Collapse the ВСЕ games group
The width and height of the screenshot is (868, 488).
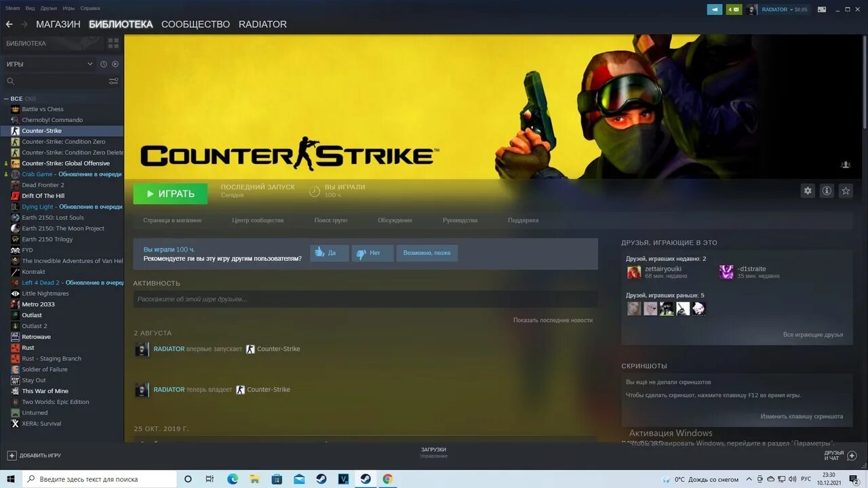(7, 99)
